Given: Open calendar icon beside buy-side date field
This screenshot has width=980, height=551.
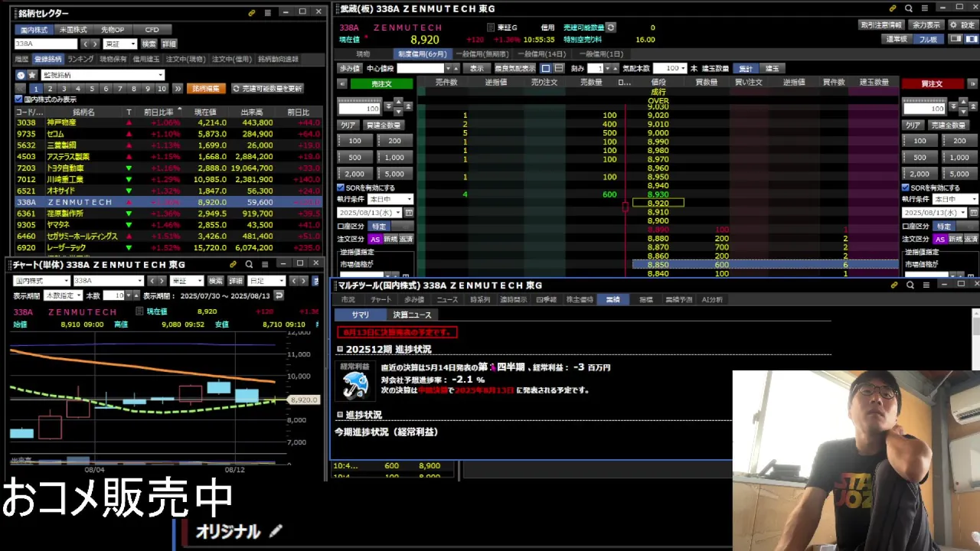Looking at the screenshot, I should (x=974, y=212).
